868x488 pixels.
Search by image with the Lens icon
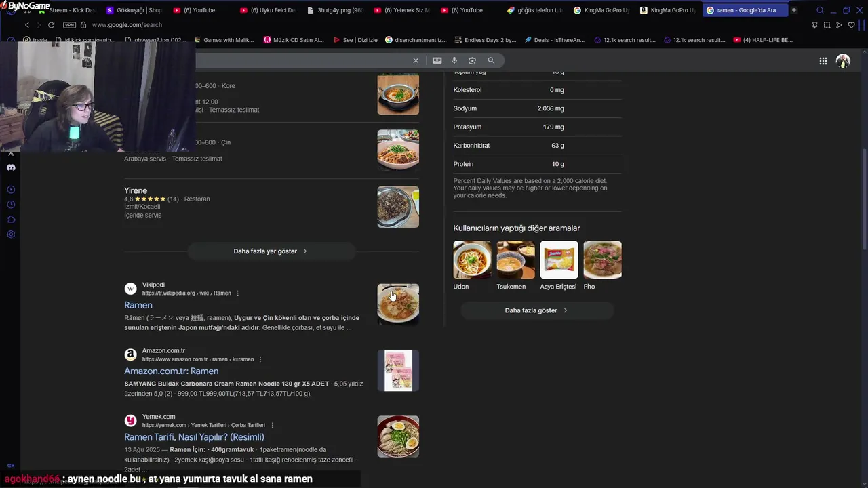click(473, 60)
